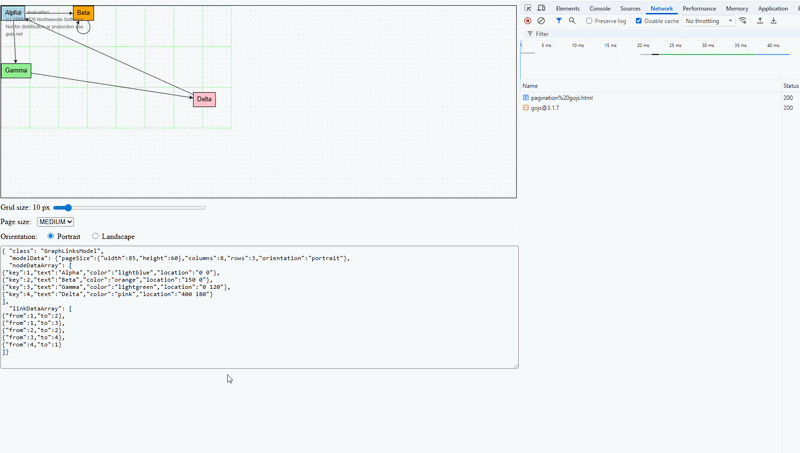Click the export HAR download icon
The image size is (800, 453).
point(773,20)
